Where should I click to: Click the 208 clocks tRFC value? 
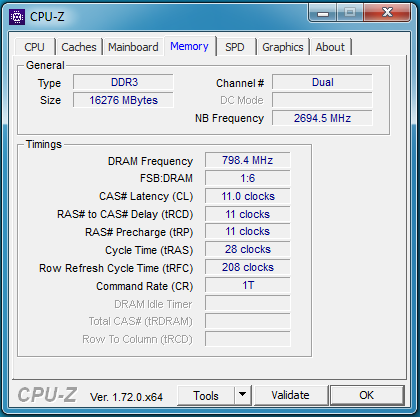(x=248, y=267)
